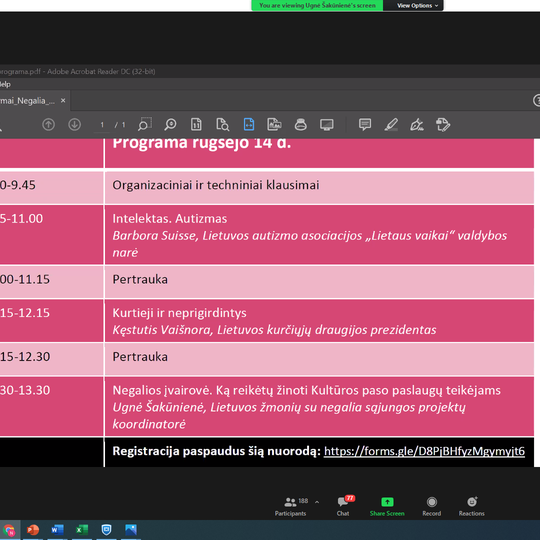Open PowerPoint from the taskbar
Screen dimensions: 540x540
33,530
